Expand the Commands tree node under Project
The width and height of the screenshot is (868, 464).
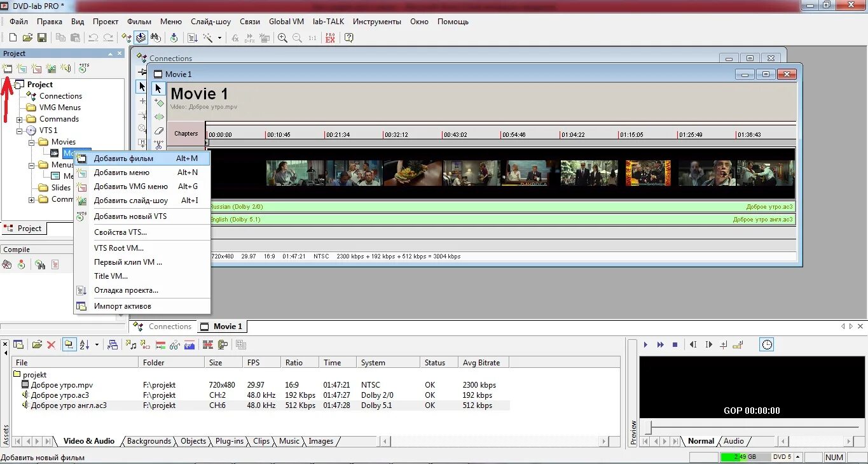(20, 119)
